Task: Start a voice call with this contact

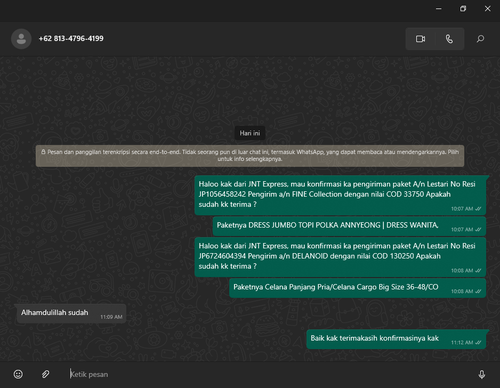Action: (449, 39)
